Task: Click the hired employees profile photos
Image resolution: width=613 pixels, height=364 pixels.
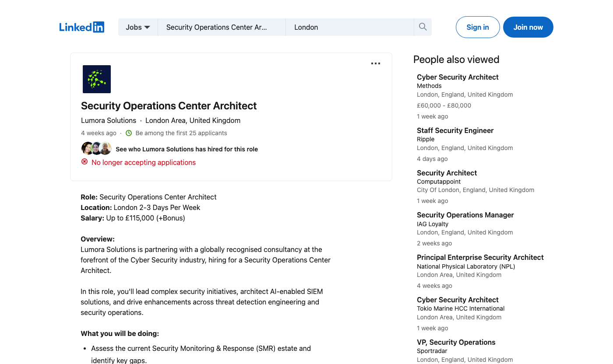Action: click(96, 149)
